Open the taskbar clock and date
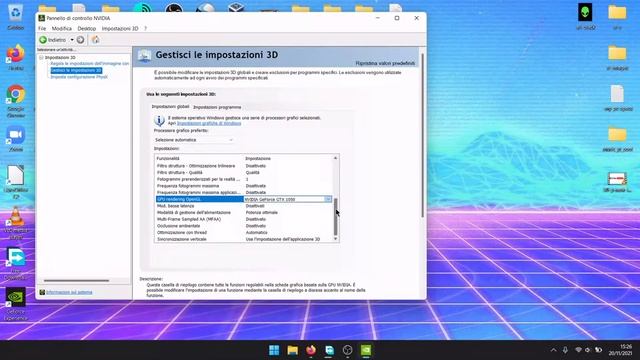The width and height of the screenshot is (640, 360). [x=621, y=350]
